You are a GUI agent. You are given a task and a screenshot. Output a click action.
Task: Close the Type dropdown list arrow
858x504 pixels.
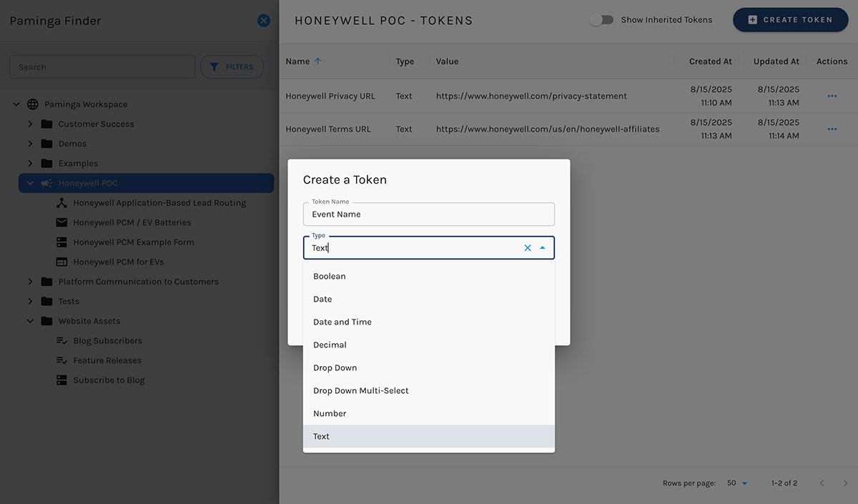coord(543,248)
